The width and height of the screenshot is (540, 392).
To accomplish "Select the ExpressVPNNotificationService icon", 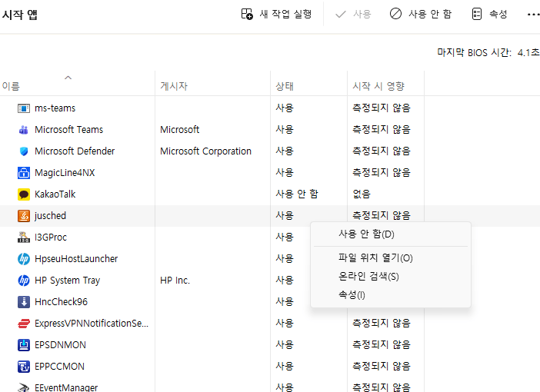I will point(23,324).
